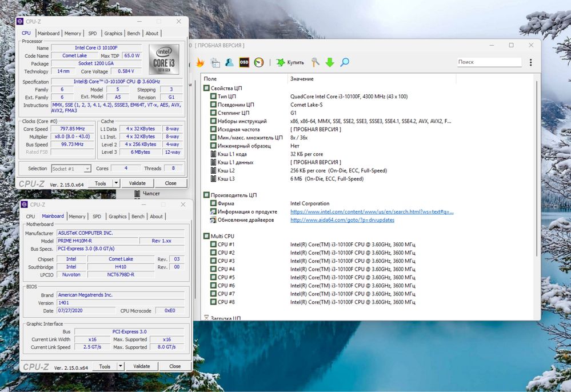This screenshot has width=571, height=392.
Task: Open Tools dropdown arrow in bottom CPU-Z window
Action: (121, 366)
